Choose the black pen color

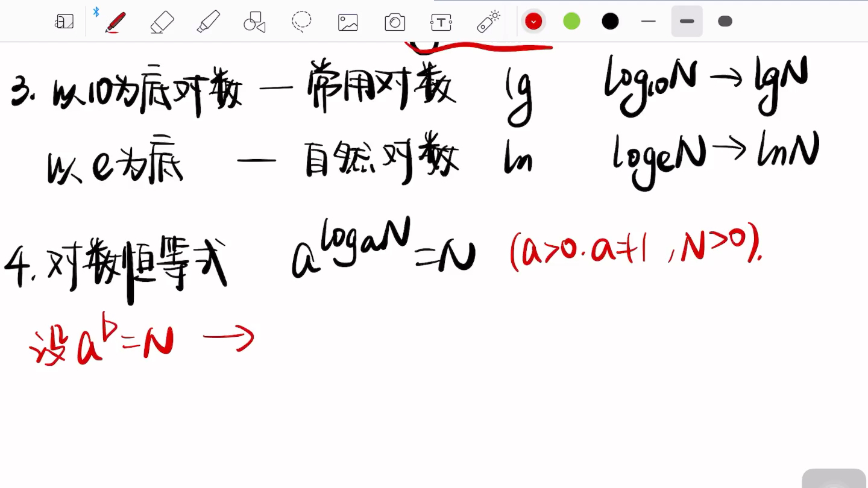[x=610, y=22]
